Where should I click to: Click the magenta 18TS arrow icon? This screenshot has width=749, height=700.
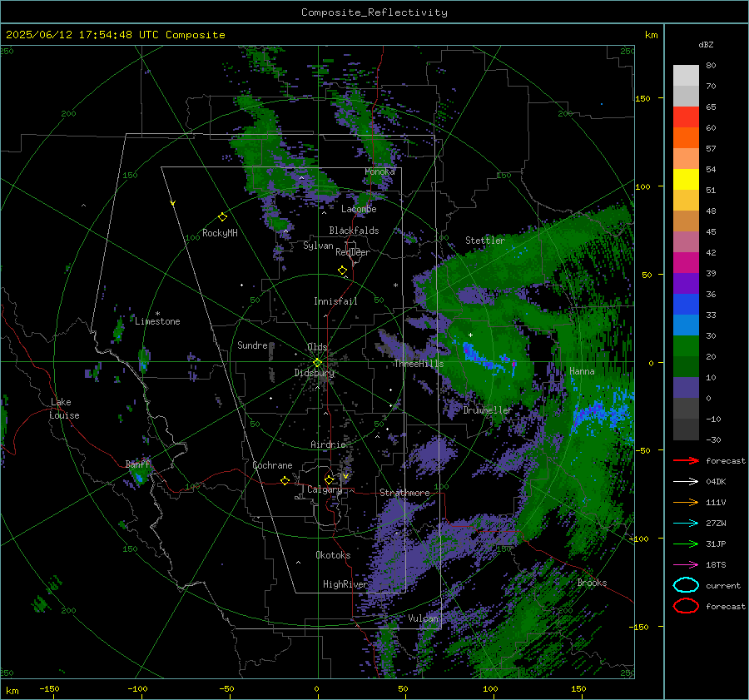(686, 565)
